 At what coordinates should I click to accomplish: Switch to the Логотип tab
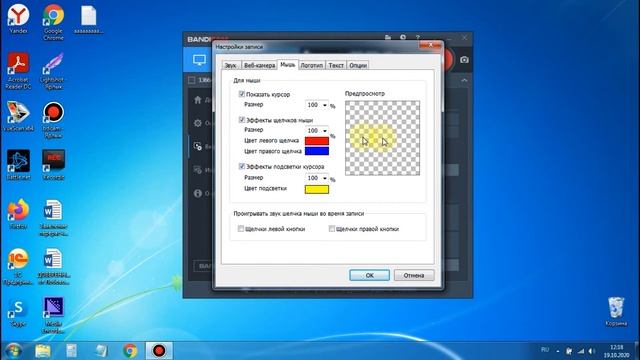coord(312,65)
